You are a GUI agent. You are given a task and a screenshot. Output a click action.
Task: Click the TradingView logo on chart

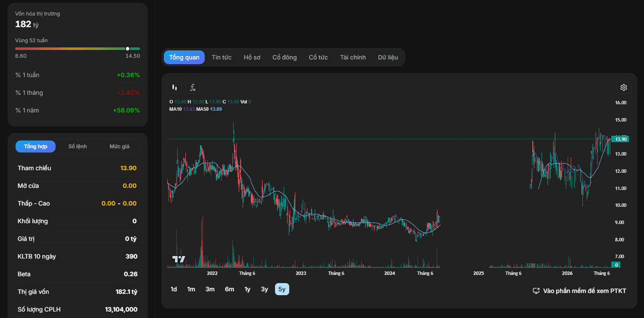[179, 259]
